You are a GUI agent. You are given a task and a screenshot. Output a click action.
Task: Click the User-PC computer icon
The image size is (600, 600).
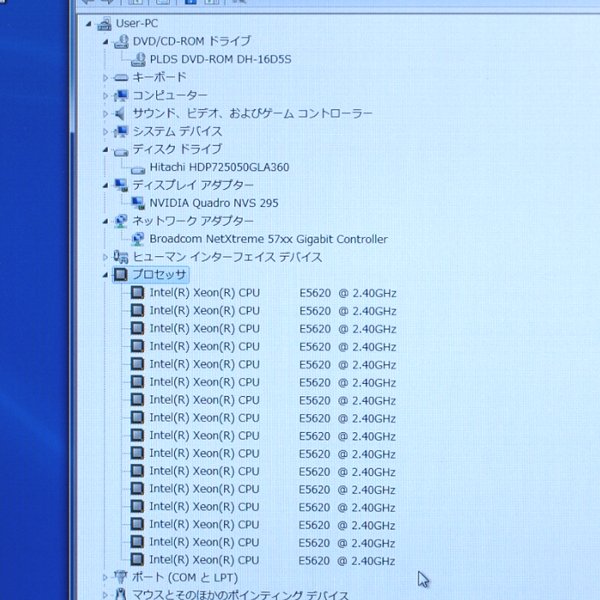pos(104,24)
